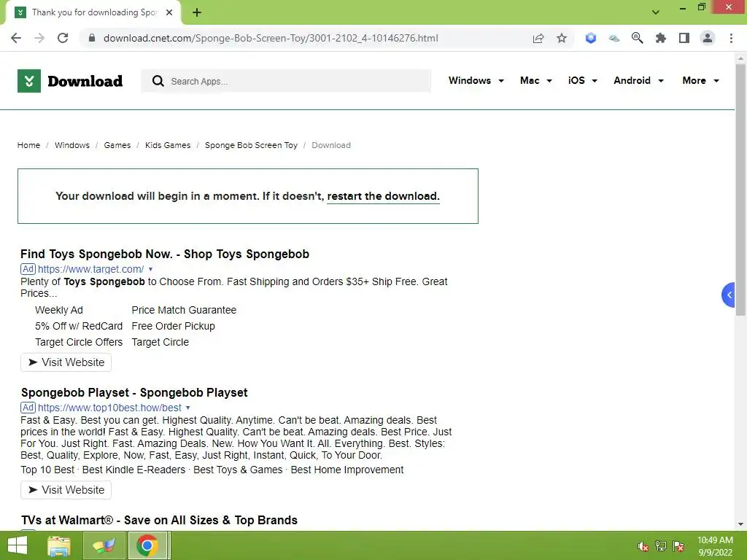The image size is (747, 560).
Task: Click the top10best.how/best ad URL
Action: click(109, 408)
